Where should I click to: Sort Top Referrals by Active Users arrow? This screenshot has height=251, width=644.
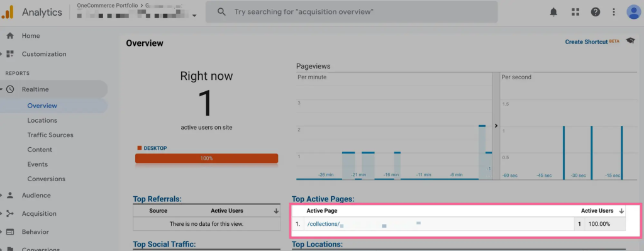tap(276, 211)
